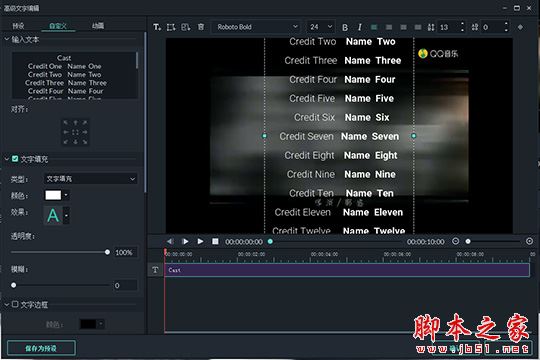Align text to center position

click(75, 132)
